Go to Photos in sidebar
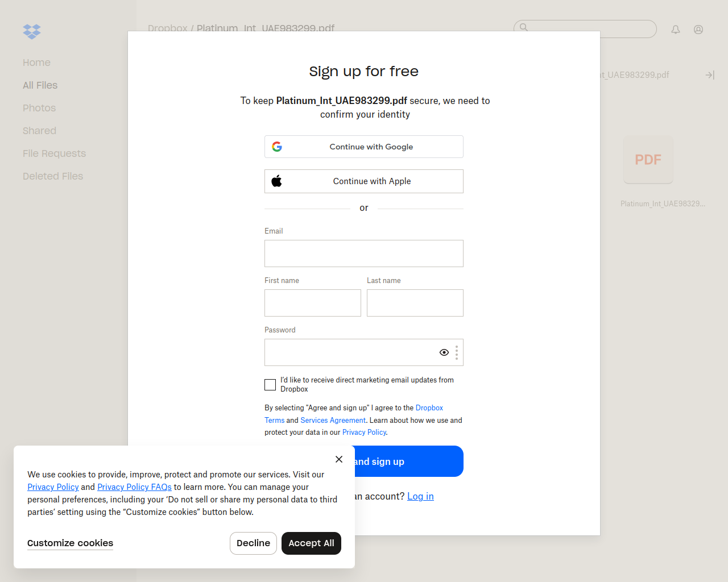This screenshot has width=728, height=582. coord(39,108)
